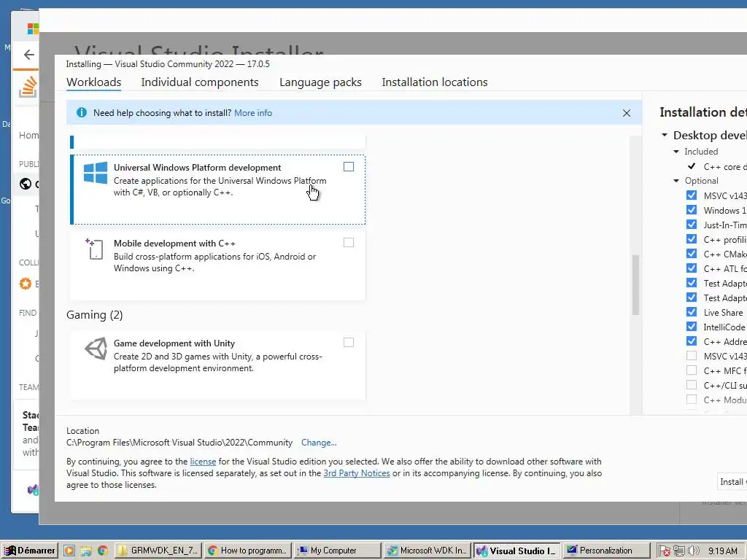The height and width of the screenshot is (560, 747).
Task: Open the Individual components tab
Action: click(200, 82)
